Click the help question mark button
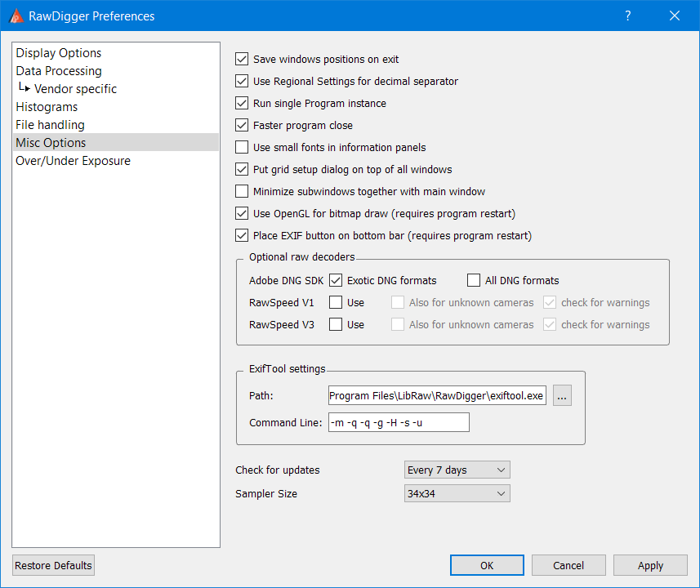This screenshot has height=588, width=700. (x=627, y=16)
